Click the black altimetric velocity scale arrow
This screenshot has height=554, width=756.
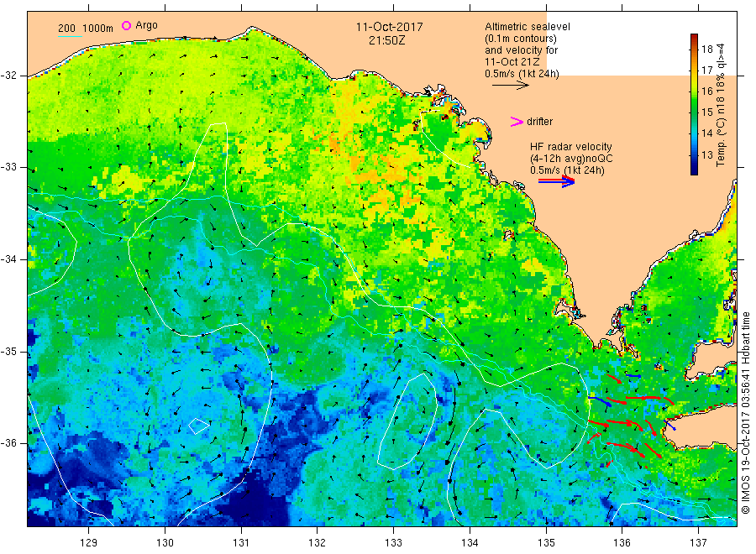pyautogui.click(x=511, y=86)
